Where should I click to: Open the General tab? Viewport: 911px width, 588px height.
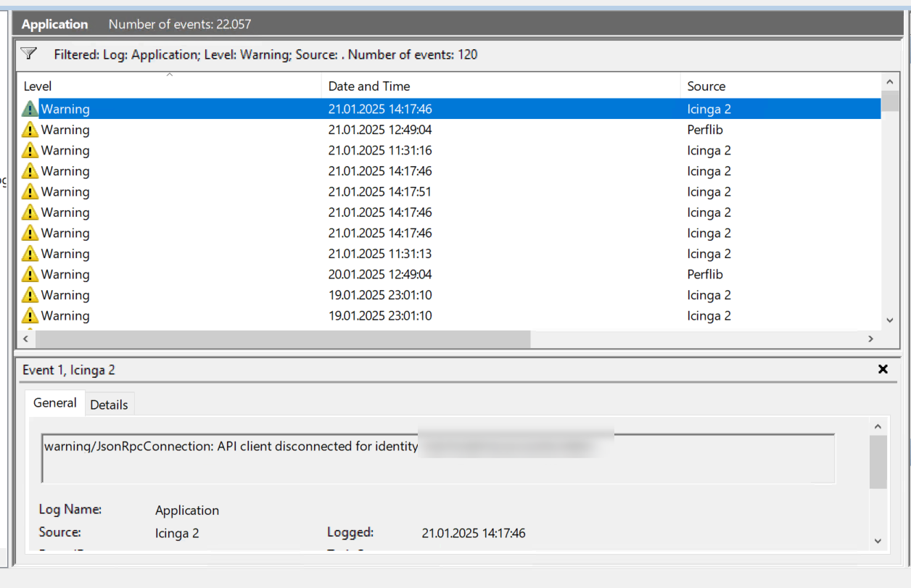(x=55, y=403)
